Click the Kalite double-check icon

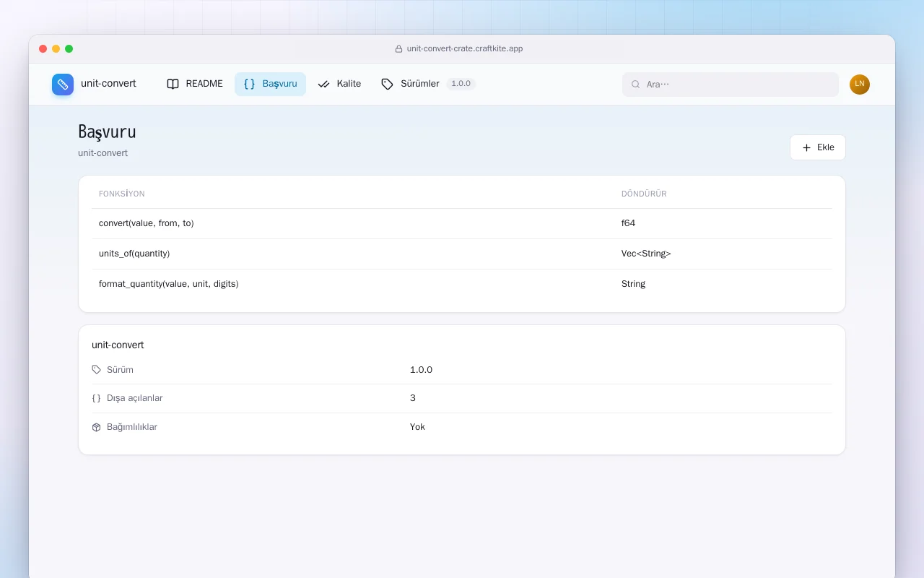pos(323,84)
